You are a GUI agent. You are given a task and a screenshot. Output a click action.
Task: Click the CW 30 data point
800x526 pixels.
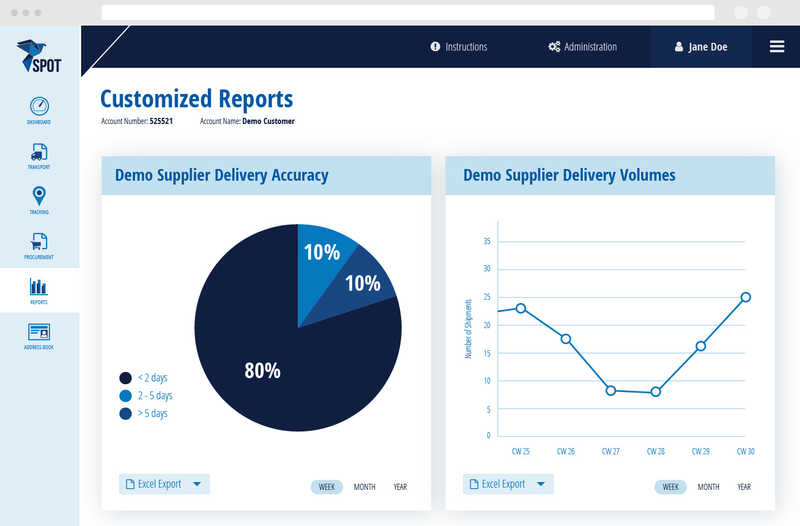point(745,297)
